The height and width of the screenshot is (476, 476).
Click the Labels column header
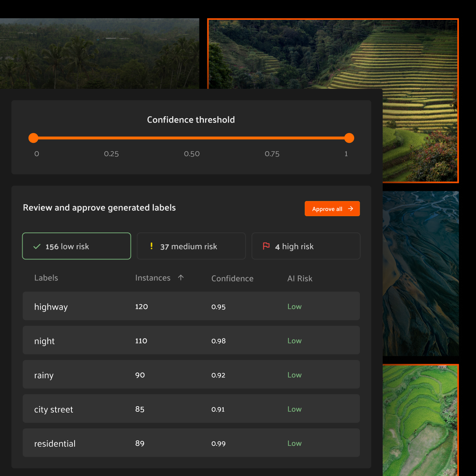tap(46, 278)
